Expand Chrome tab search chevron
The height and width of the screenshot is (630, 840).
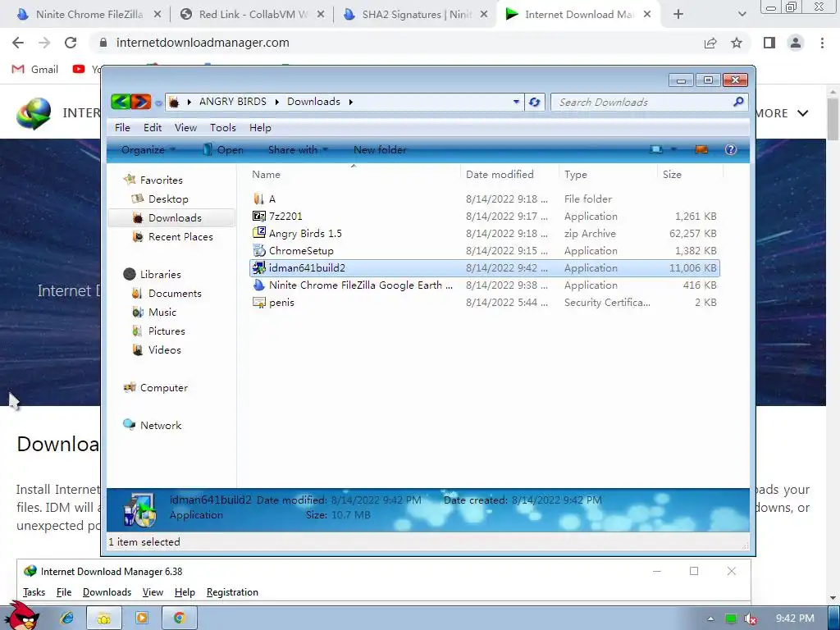click(x=742, y=15)
